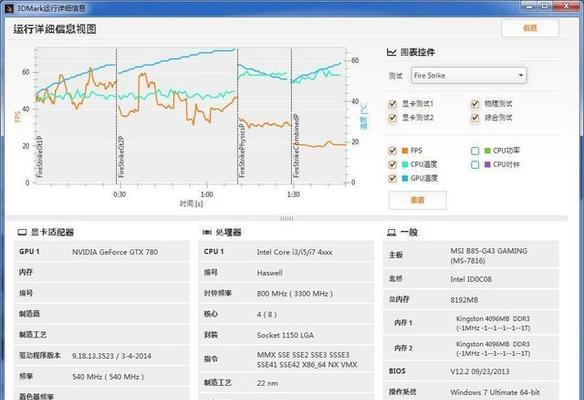584x400 pixels.
Task: Uncheck the 显卡测试1 checkbox
Action: [x=392, y=104]
